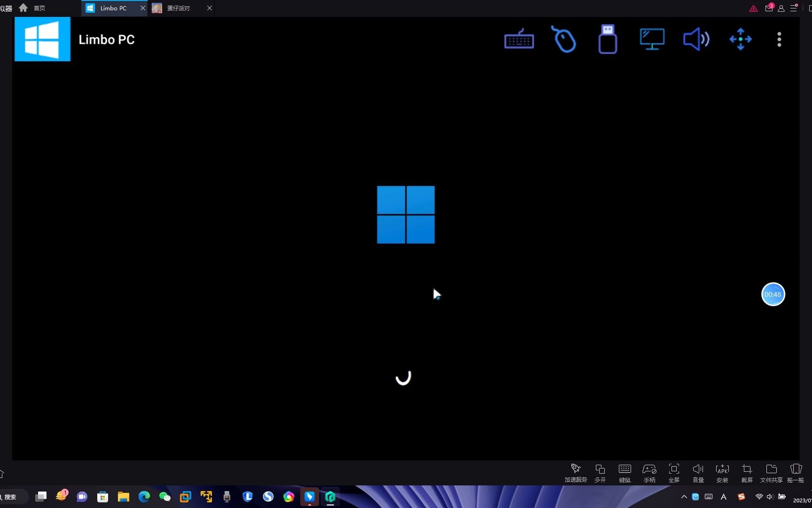Open 音量 volume control

click(698, 473)
